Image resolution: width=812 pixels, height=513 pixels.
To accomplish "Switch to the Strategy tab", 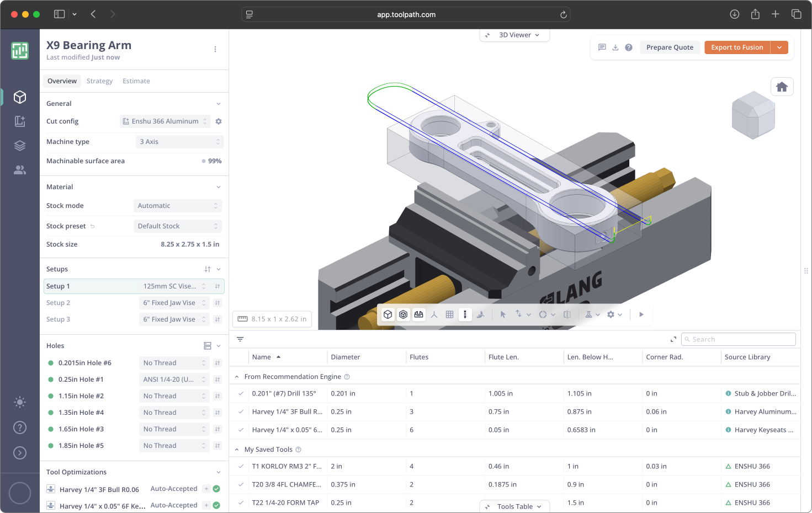I will click(99, 81).
